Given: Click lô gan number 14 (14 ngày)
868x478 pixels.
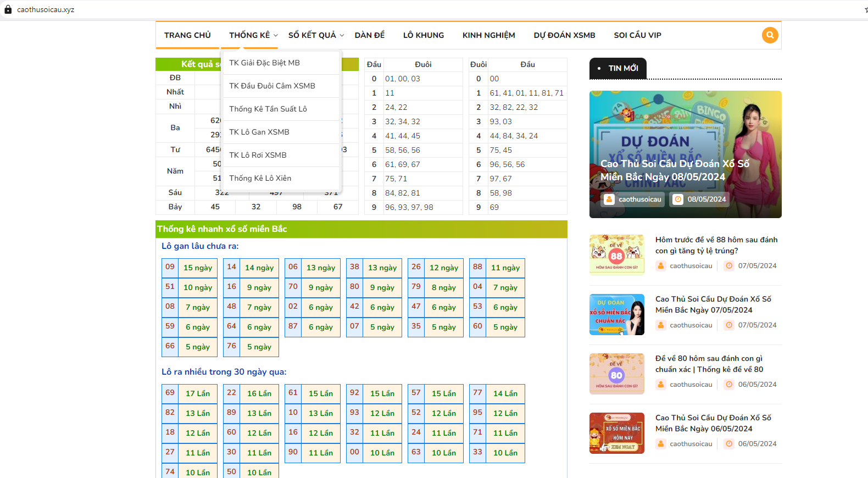Looking at the screenshot, I should [x=232, y=267].
